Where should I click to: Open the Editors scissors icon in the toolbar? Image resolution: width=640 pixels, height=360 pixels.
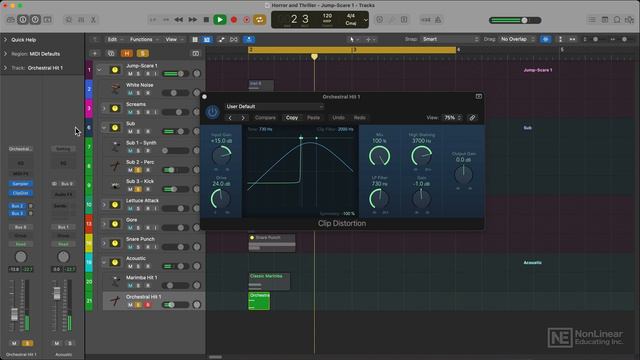93,20
